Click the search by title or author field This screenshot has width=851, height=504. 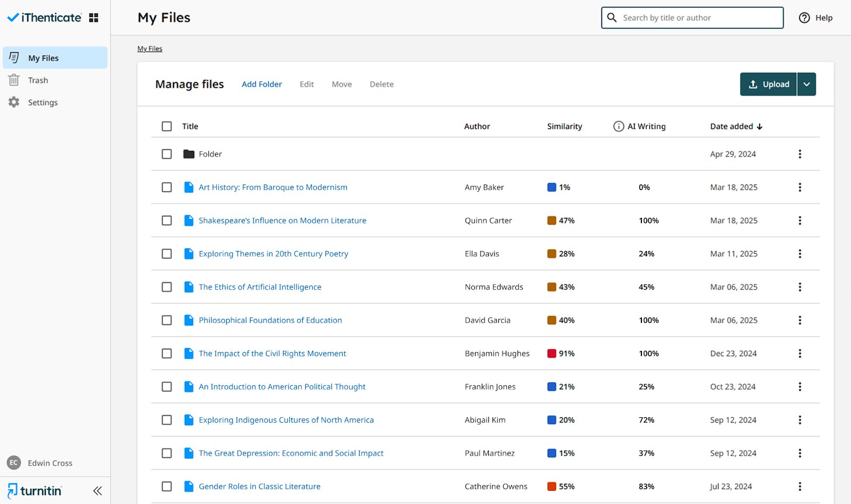pyautogui.click(x=691, y=18)
